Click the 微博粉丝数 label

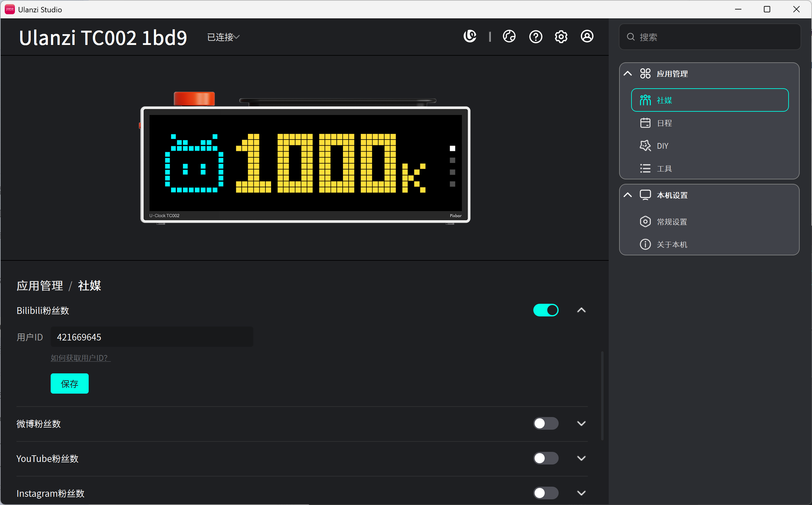38,423
